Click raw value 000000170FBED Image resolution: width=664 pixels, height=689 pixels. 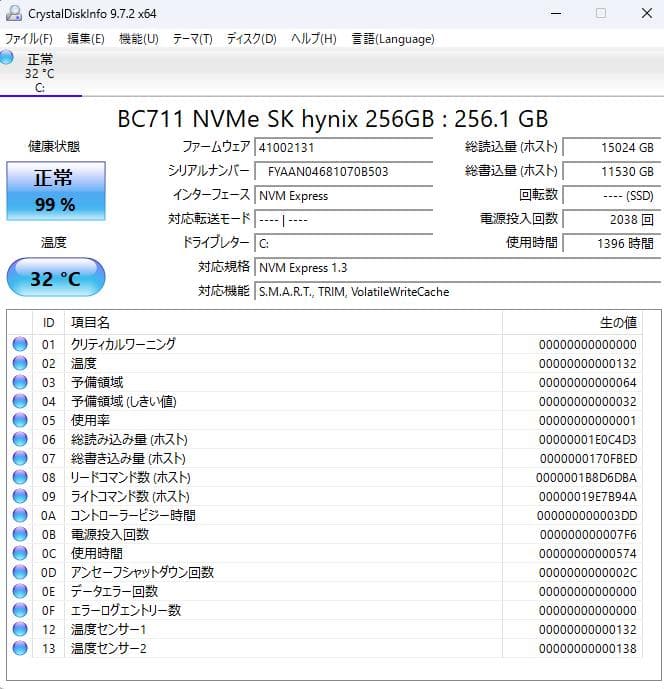588,458
